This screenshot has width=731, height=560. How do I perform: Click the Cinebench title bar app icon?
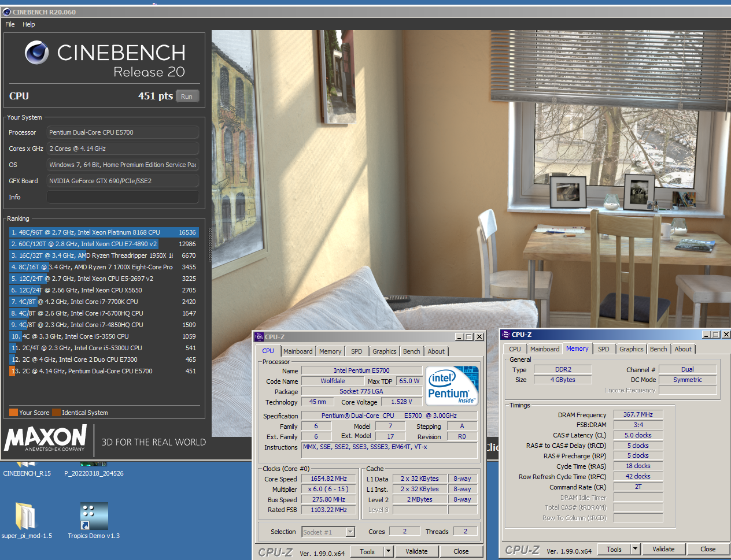point(7,12)
